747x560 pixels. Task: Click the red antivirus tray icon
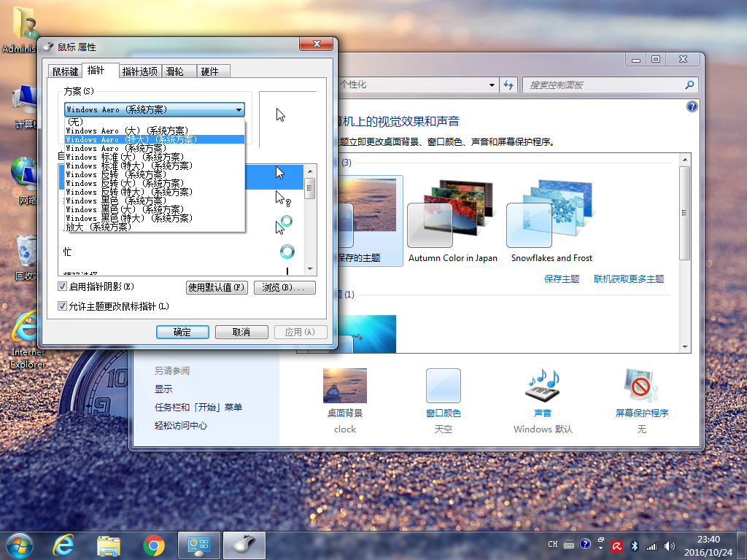(617, 546)
